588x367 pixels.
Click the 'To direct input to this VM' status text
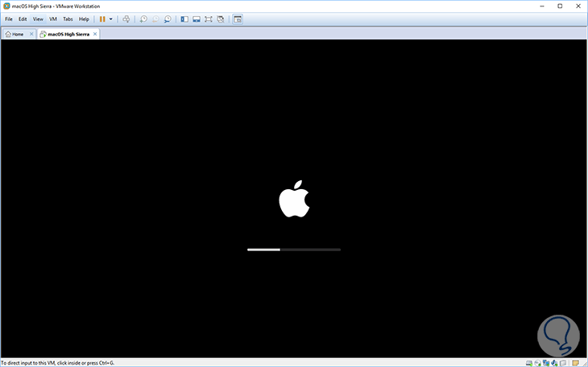57,363
